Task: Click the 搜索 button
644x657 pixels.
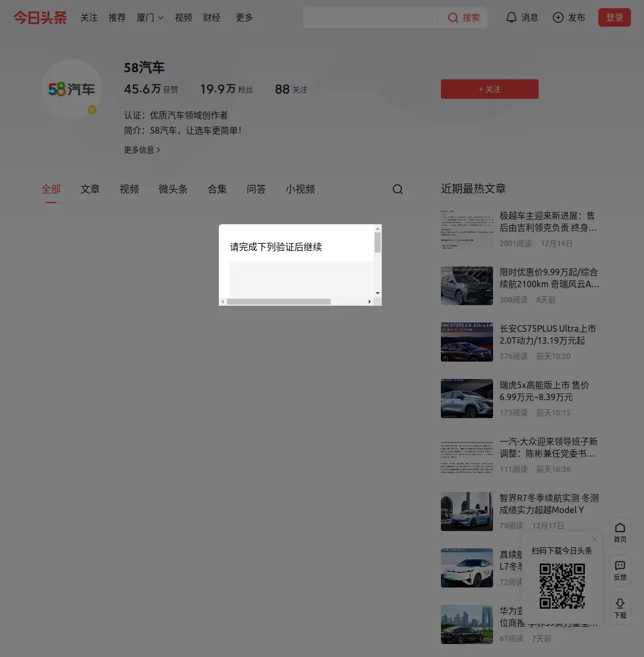Action: coord(464,18)
